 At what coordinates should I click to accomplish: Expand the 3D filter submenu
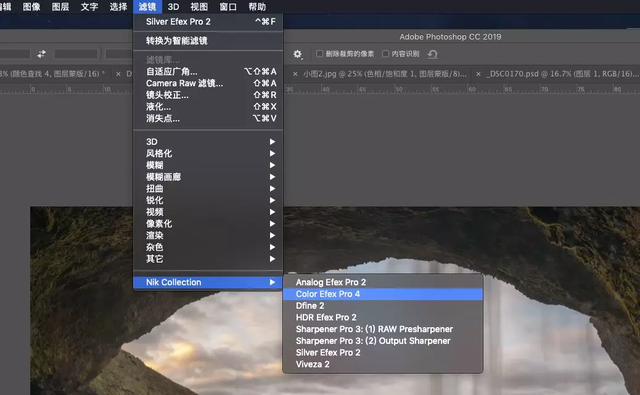(x=208, y=142)
